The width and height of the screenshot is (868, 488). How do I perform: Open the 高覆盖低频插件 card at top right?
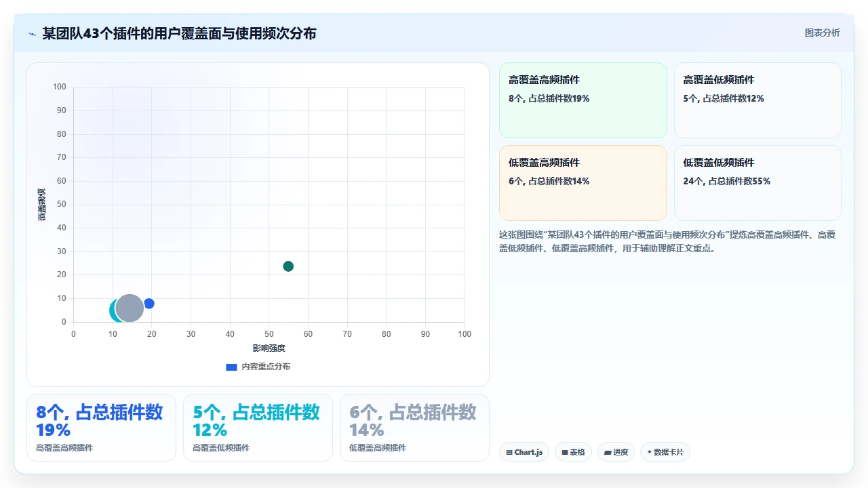click(757, 100)
